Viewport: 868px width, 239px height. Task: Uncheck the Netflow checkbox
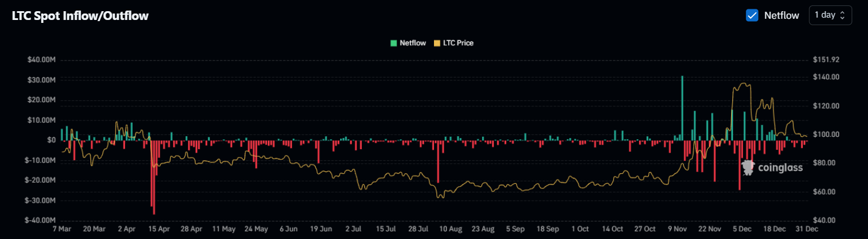752,15
